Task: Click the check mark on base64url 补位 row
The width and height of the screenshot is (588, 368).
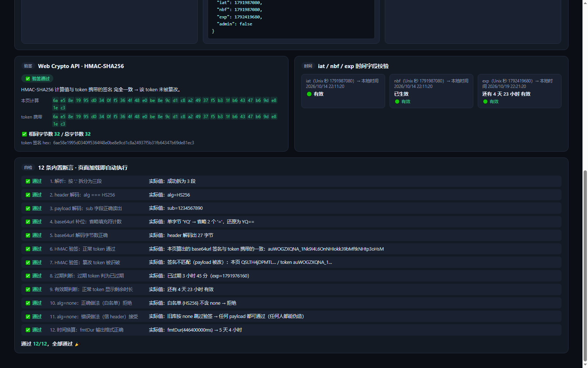Action: (28, 222)
